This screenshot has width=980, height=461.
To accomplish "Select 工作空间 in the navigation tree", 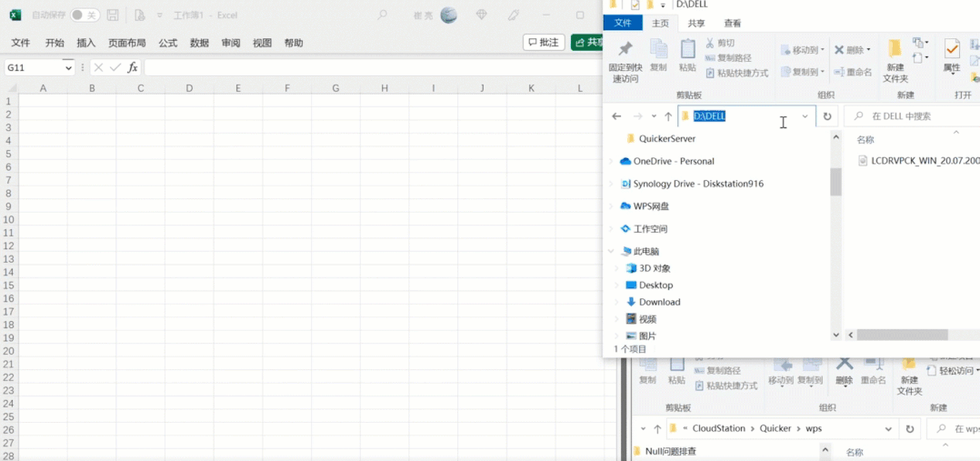I will click(650, 229).
